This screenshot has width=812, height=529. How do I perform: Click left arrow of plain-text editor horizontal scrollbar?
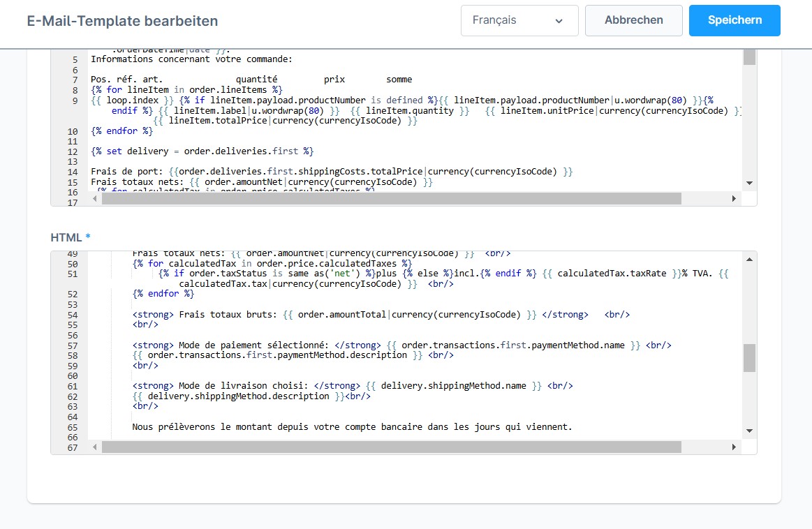pyautogui.click(x=95, y=199)
